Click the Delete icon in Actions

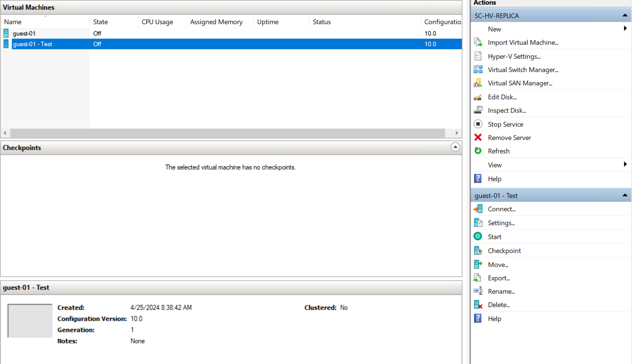coord(478,305)
